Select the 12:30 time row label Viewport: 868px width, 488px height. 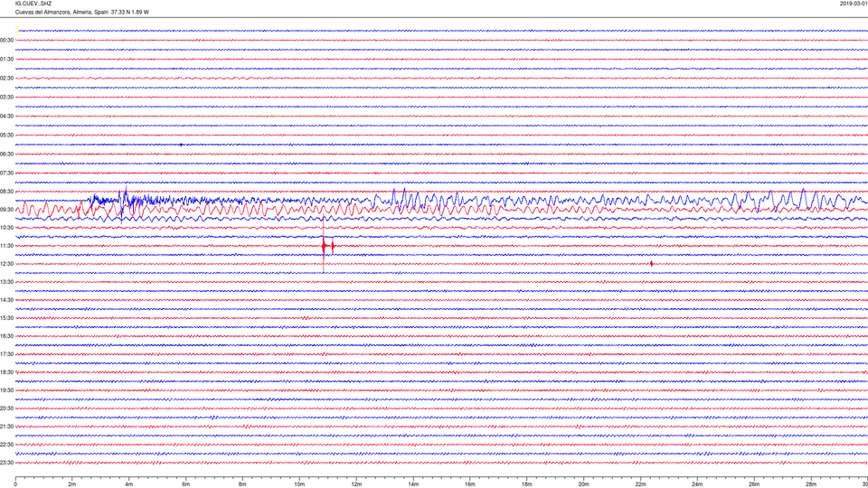(6, 264)
